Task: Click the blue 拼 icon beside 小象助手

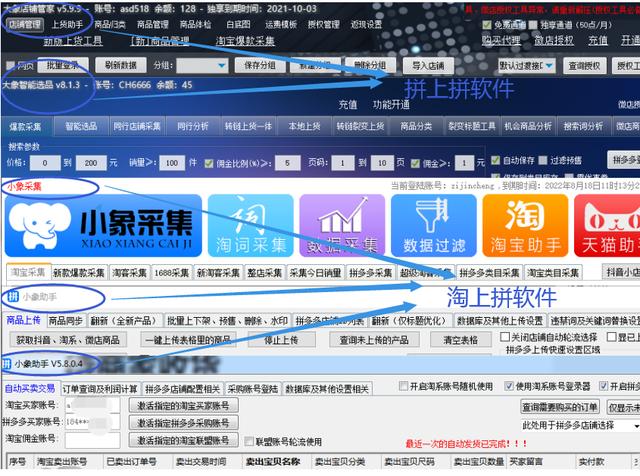Action: pos(12,297)
